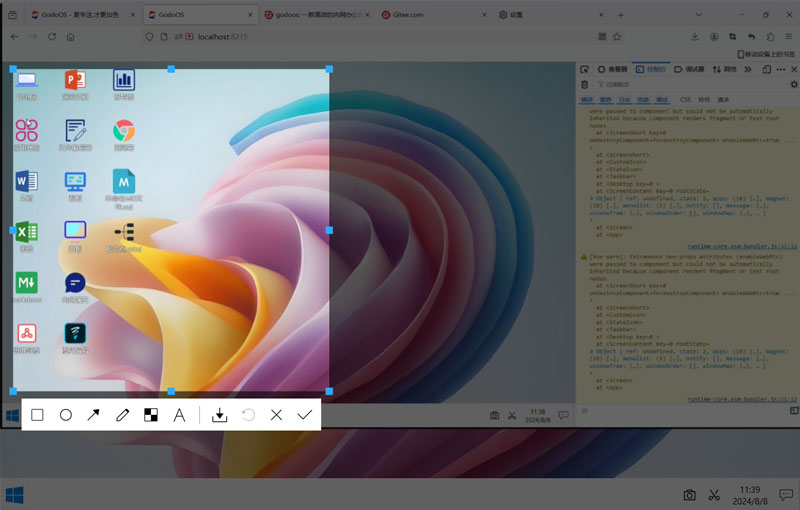Click the Word desktop icon
800x510 pixels.
26,182
